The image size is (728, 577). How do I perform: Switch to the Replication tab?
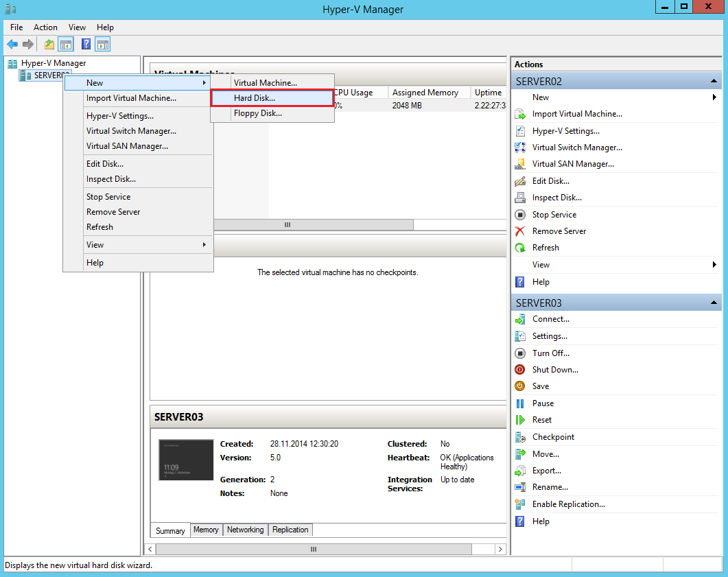pos(290,530)
